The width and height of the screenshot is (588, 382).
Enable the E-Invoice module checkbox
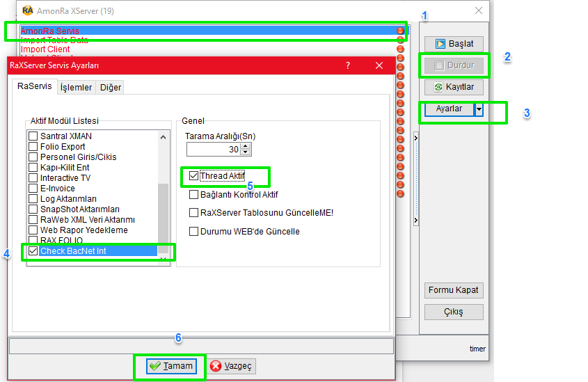[33, 189]
